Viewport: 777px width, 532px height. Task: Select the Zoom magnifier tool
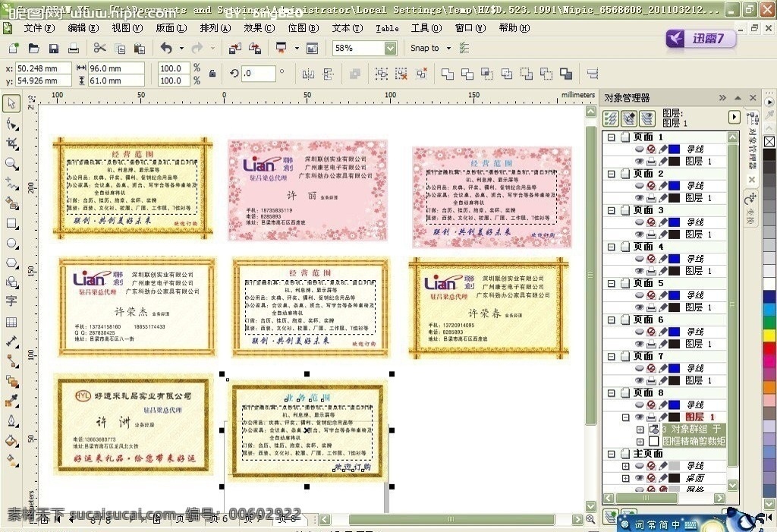pyautogui.click(x=11, y=163)
